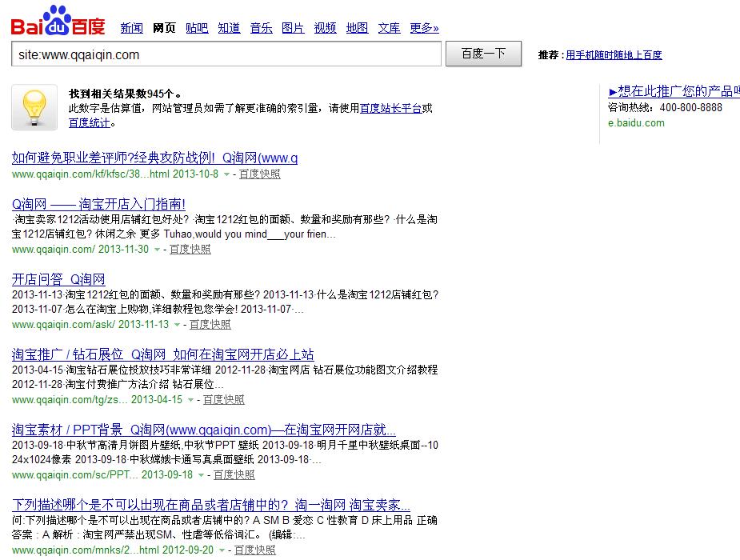Click the green URL www.qqaiqin.com/mnks/2...html
Image resolution: width=740 pixels, height=560 pixels.
(86, 550)
